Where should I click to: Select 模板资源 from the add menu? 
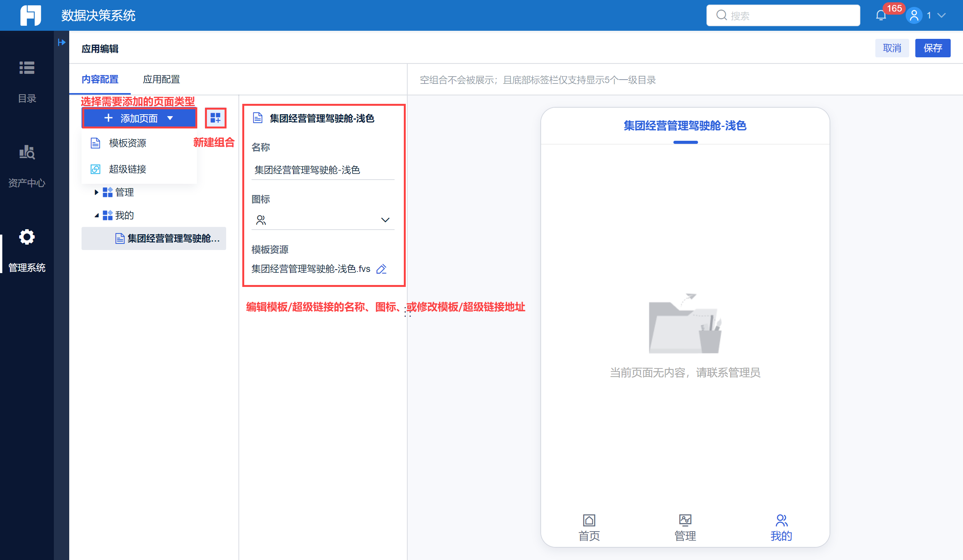click(x=127, y=143)
